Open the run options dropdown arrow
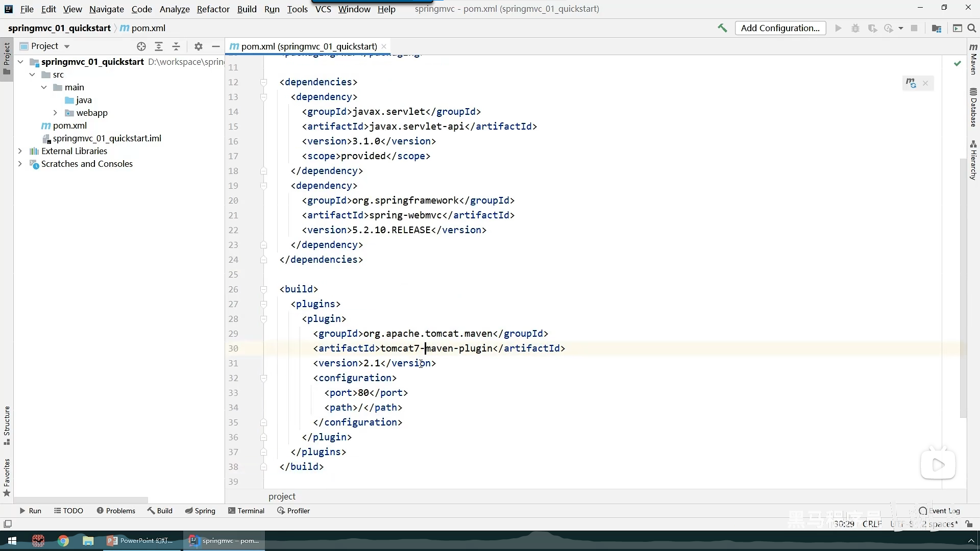 [x=901, y=28]
